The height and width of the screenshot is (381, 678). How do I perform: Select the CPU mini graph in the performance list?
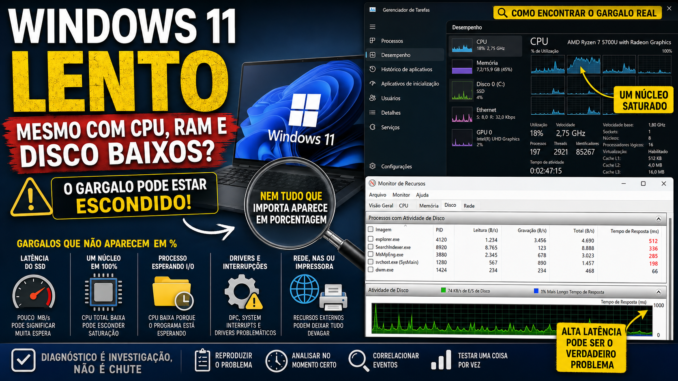click(x=462, y=45)
